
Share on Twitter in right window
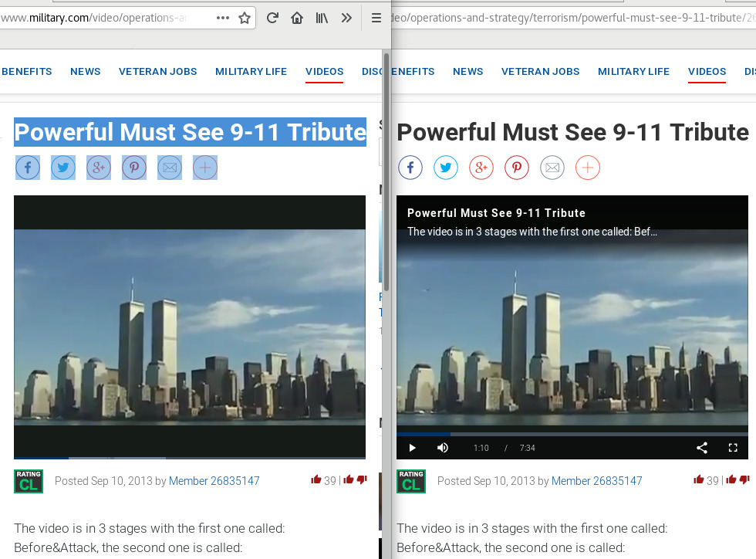(x=446, y=168)
